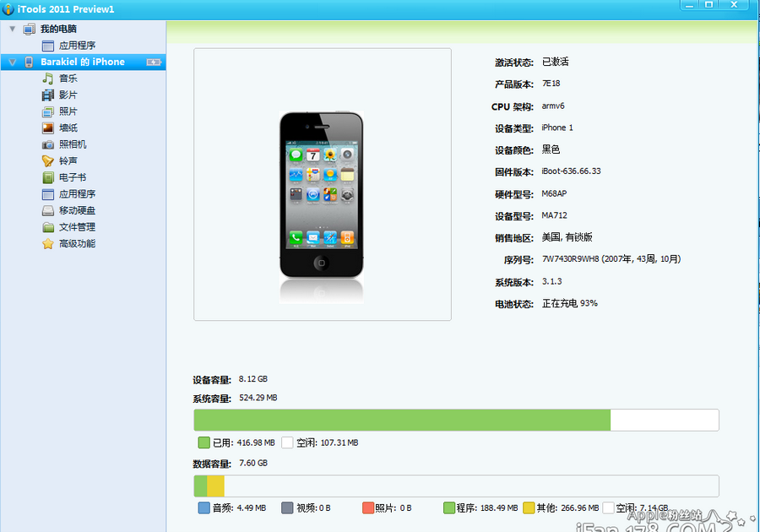The image size is (760, 532).
Task: Click the white 空闲 system legend swatch
Action: pos(287,442)
